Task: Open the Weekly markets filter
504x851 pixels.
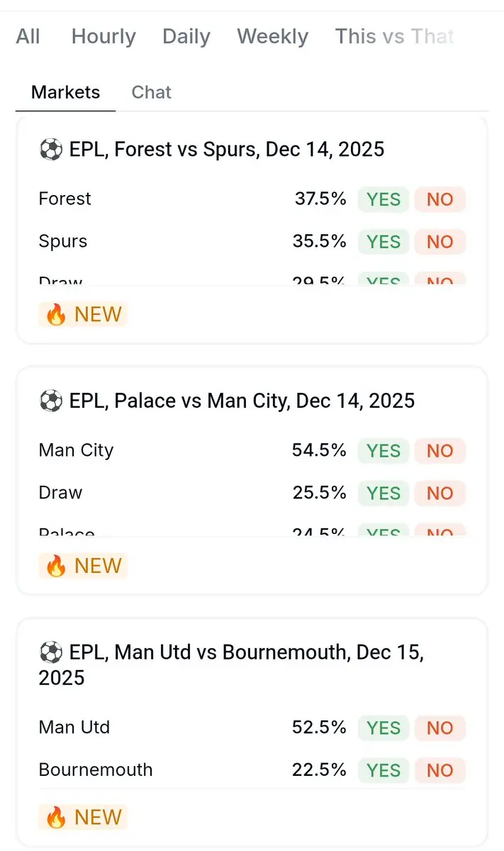Action: (x=272, y=37)
